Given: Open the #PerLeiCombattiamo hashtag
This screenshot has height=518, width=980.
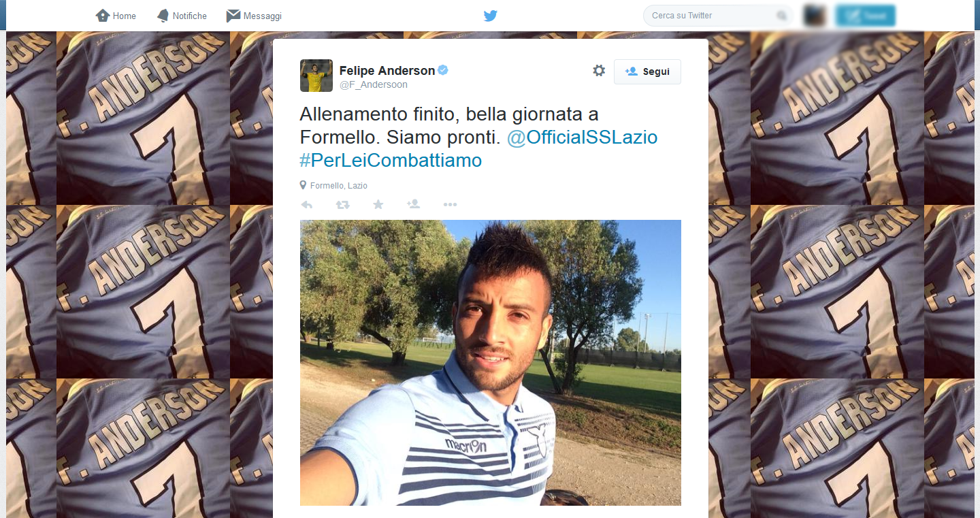Looking at the screenshot, I should [391, 161].
